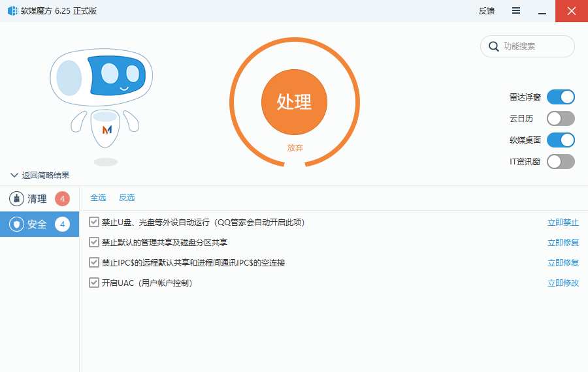Click the search magnifier icon
Screen dimensions: 588x372
(x=493, y=46)
